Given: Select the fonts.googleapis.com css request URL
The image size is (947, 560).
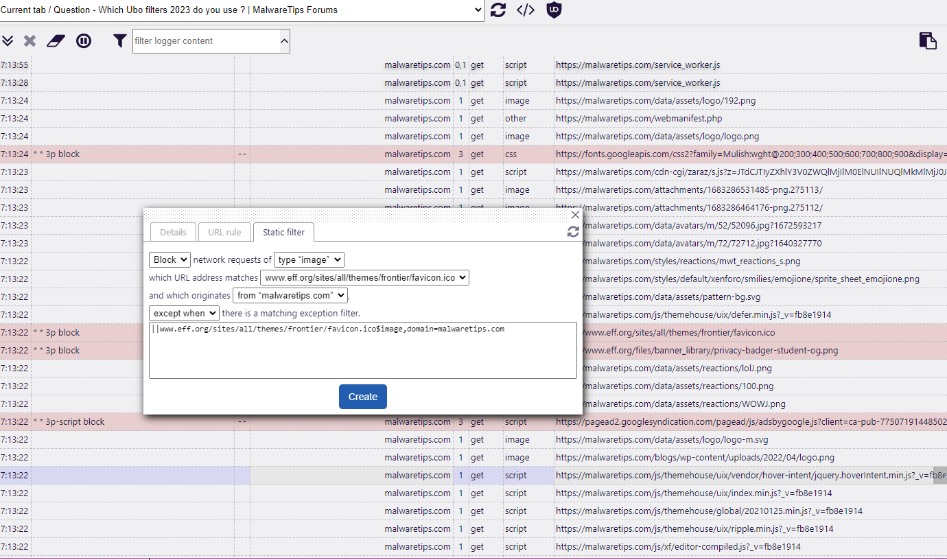Looking at the screenshot, I should click(x=751, y=154).
